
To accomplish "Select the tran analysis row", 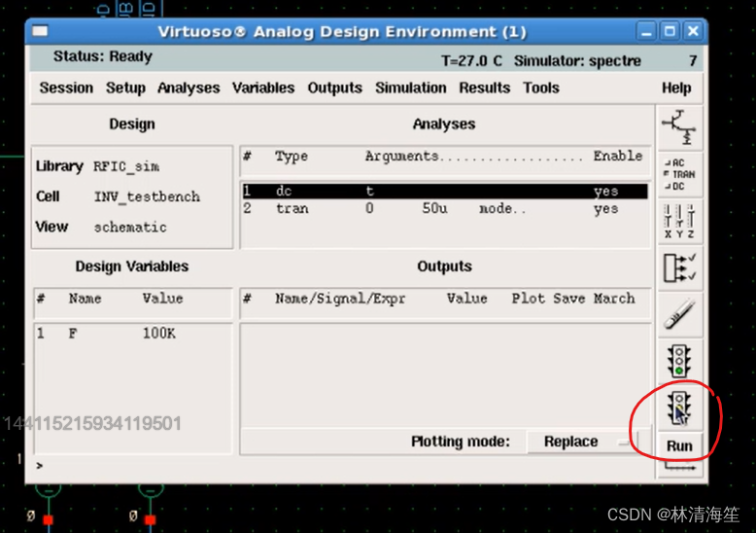I will [444, 208].
